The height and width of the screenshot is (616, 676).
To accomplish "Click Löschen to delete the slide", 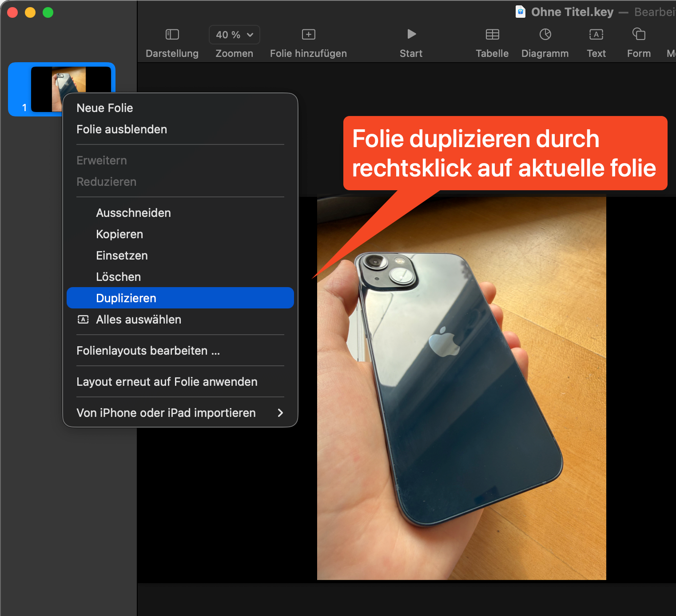I will (x=118, y=277).
